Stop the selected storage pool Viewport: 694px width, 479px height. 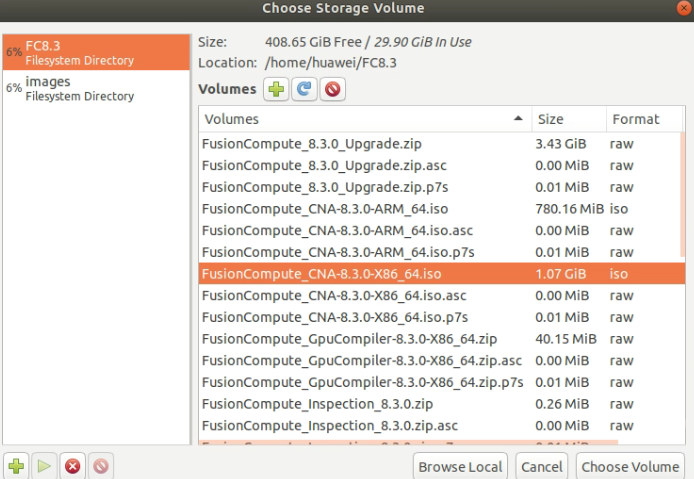click(x=73, y=466)
